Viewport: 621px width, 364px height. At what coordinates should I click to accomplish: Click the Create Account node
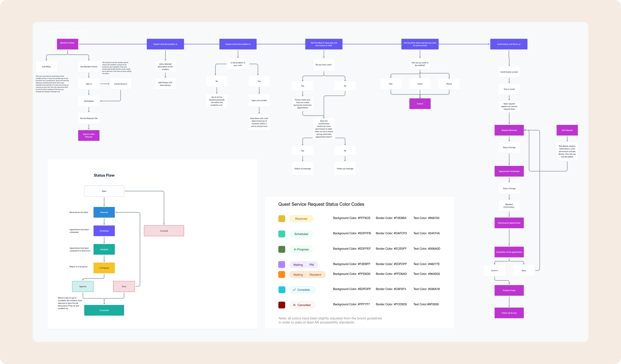point(121,84)
